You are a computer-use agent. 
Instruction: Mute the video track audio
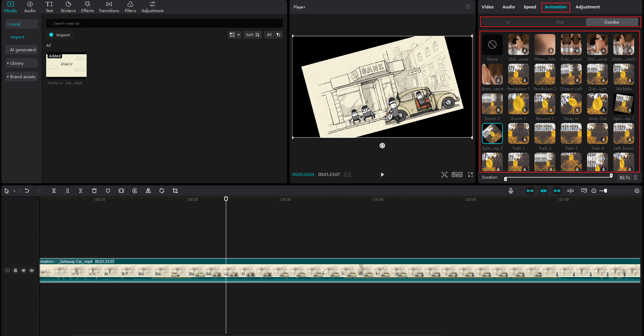pyautogui.click(x=32, y=271)
